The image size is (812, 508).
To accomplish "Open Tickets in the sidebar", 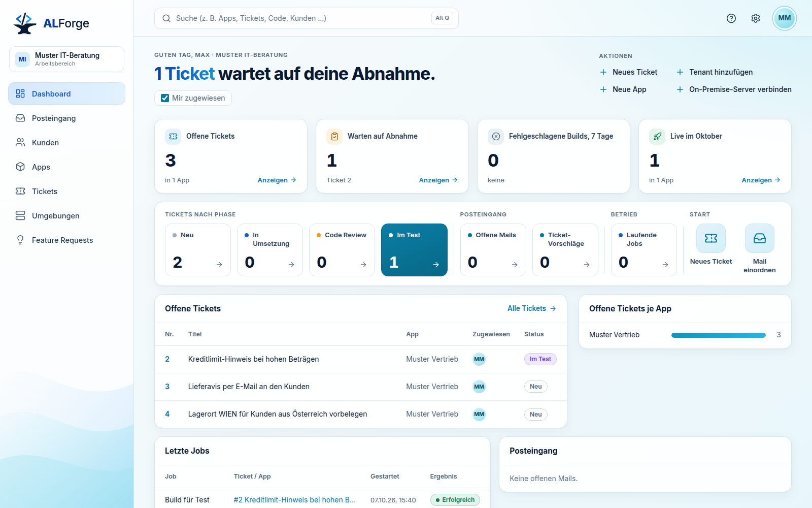I will tap(66, 191).
